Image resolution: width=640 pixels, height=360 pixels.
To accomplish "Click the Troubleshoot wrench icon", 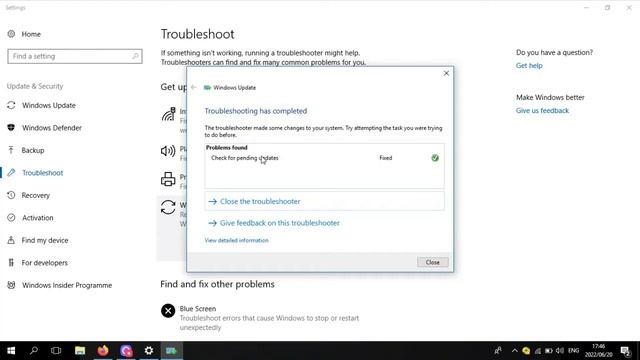I will [x=11, y=173].
